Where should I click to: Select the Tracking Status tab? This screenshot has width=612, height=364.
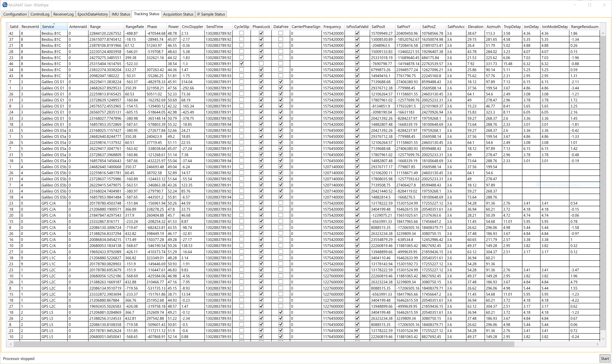(x=146, y=14)
